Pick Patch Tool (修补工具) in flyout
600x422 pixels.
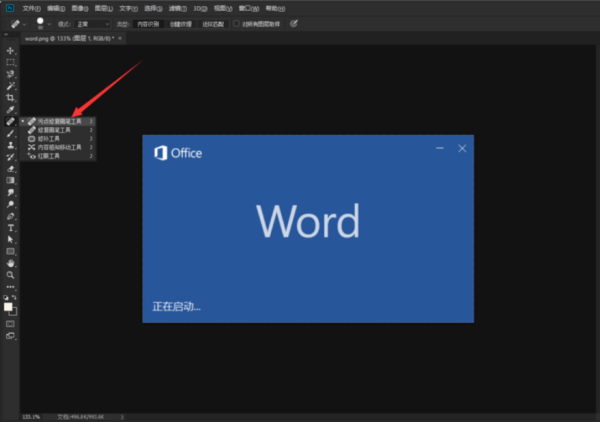coord(57,138)
